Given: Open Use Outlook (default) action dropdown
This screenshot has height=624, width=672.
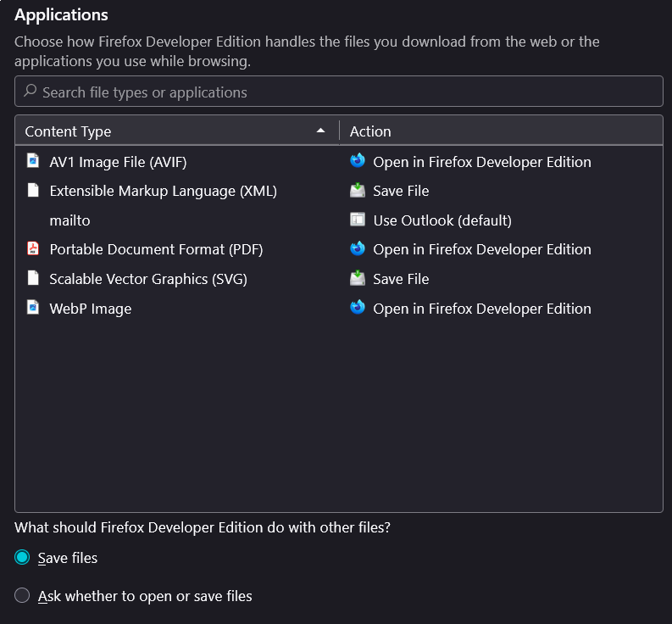Looking at the screenshot, I should (x=501, y=220).
